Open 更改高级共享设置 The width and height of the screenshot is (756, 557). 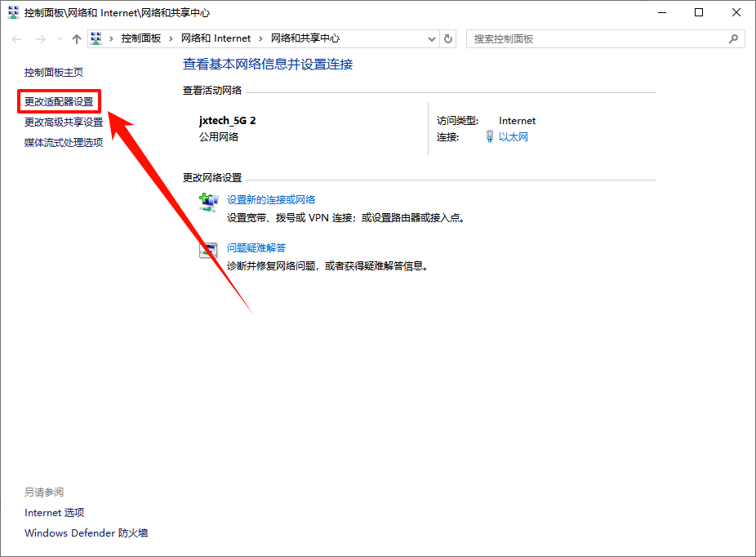tap(64, 122)
